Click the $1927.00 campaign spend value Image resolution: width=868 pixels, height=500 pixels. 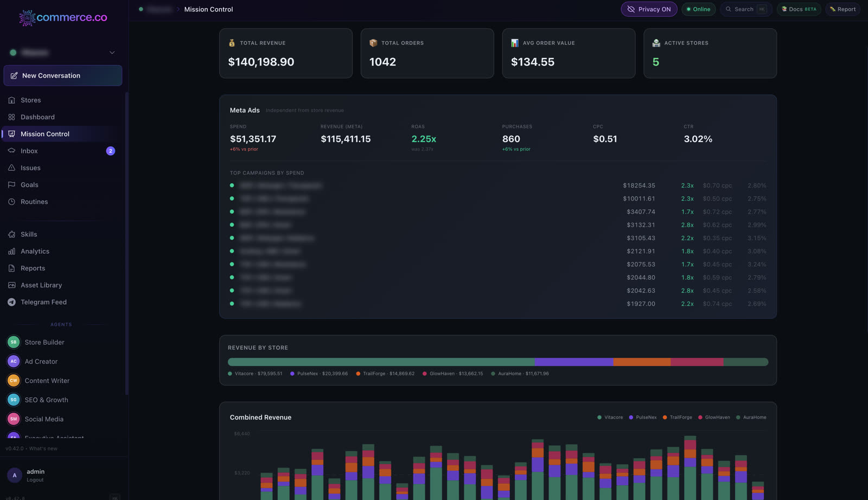pos(641,304)
